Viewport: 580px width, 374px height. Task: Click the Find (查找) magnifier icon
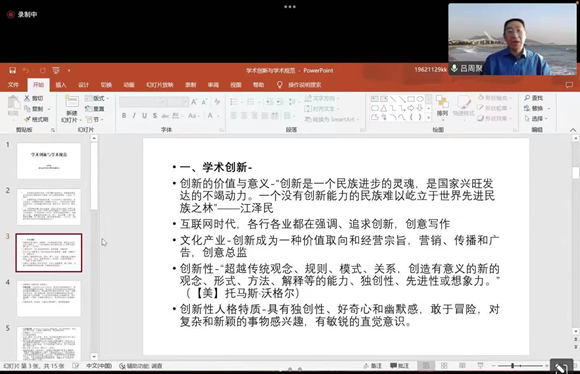[527, 98]
